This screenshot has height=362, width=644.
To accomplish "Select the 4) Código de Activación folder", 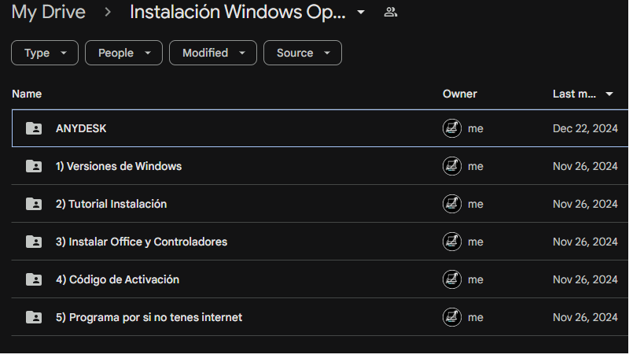I will pos(117,279).
